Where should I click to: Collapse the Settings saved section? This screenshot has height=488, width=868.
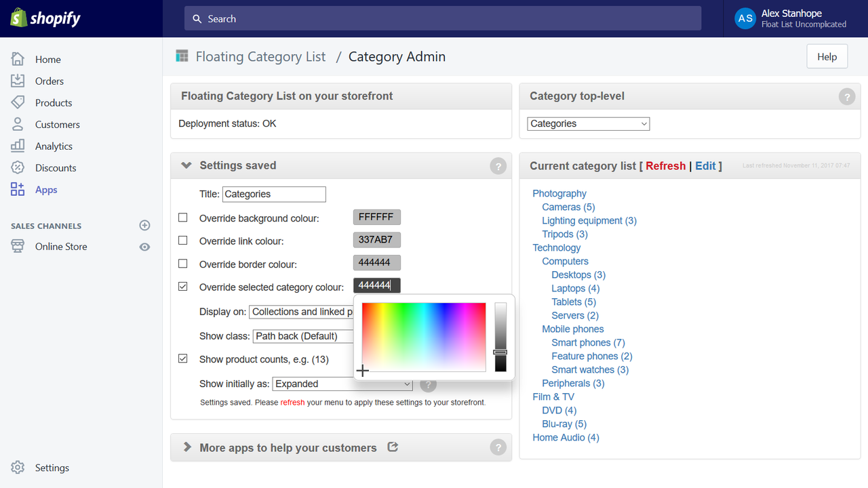186,165
